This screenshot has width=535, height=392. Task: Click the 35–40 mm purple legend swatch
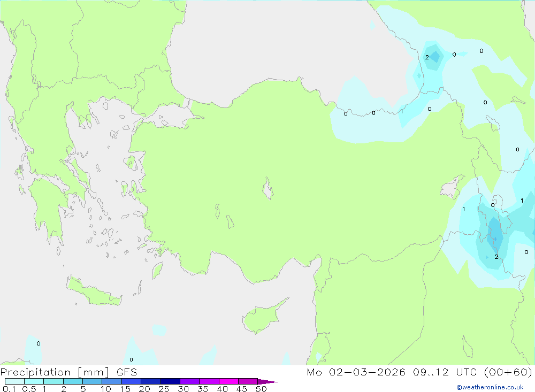click(209, 381)
